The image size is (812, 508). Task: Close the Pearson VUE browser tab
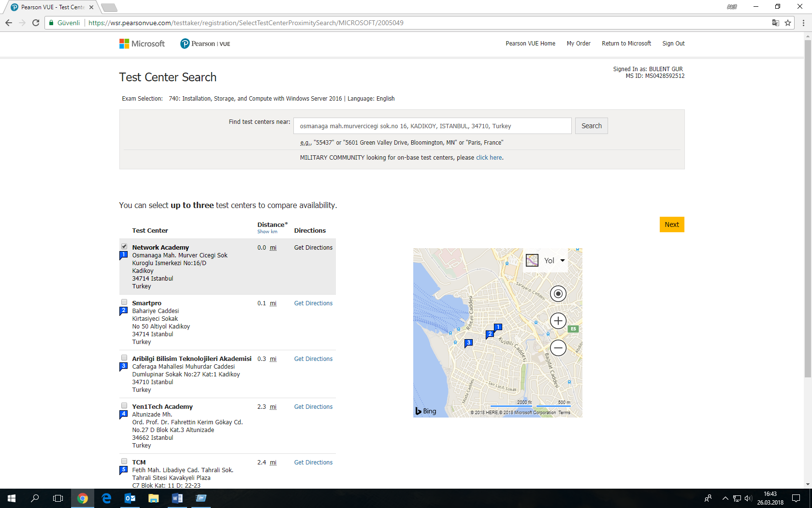click(91, 7)
